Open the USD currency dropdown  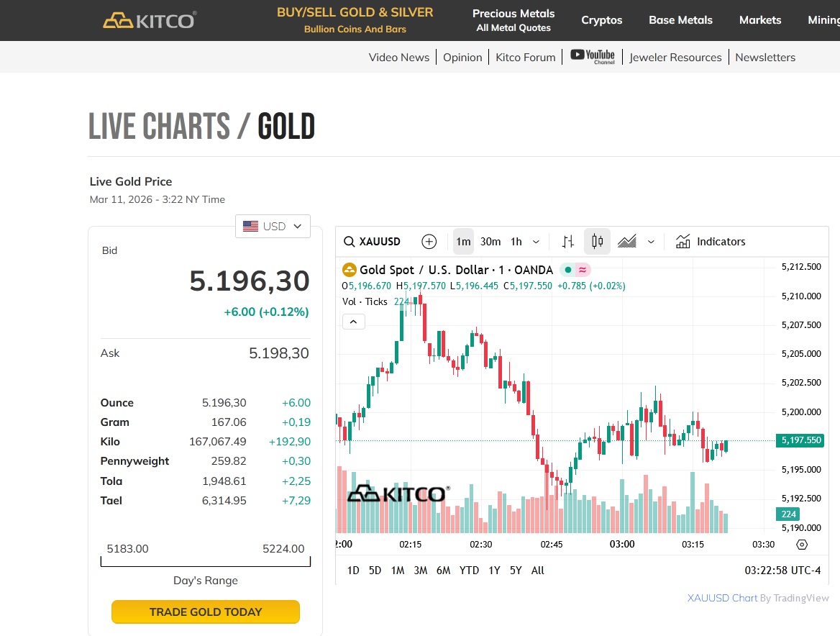click(x=273, y=226)
